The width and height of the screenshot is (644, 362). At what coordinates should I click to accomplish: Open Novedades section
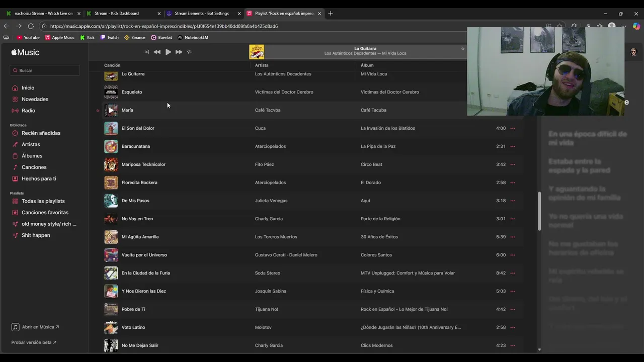tap(35, 99)
